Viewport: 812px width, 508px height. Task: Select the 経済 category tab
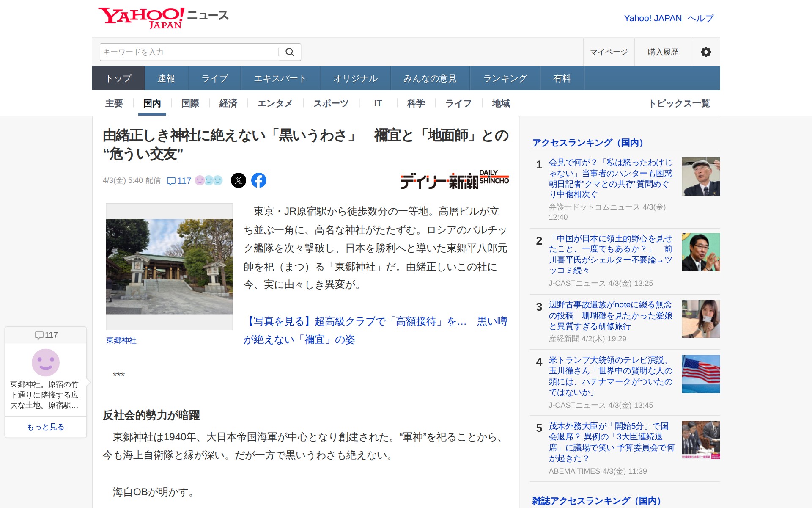228,103
